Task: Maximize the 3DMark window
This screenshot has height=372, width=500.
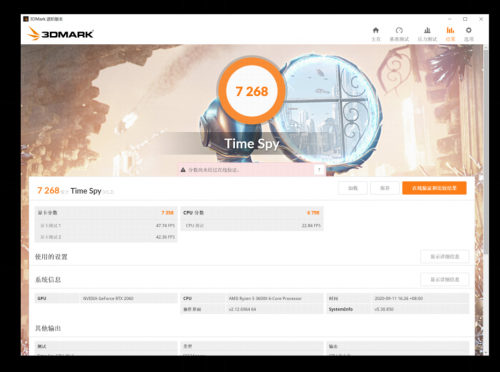Action: (465, 19)
